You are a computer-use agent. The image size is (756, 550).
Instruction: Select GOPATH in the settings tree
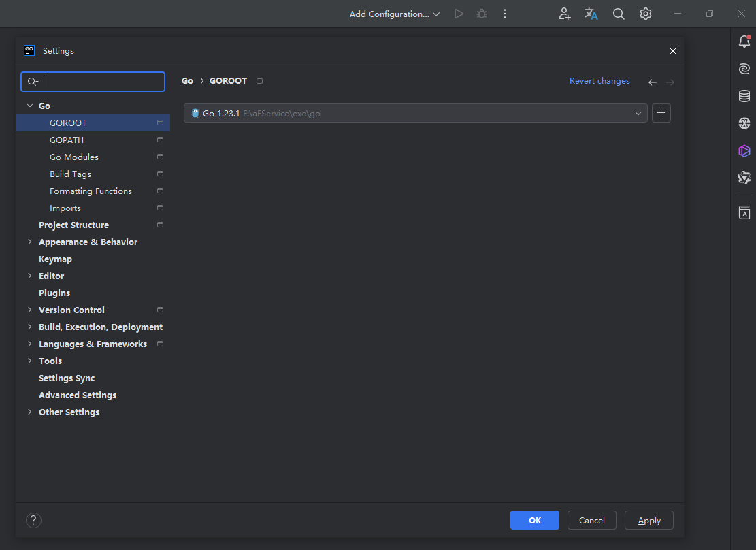pos(67,140)
